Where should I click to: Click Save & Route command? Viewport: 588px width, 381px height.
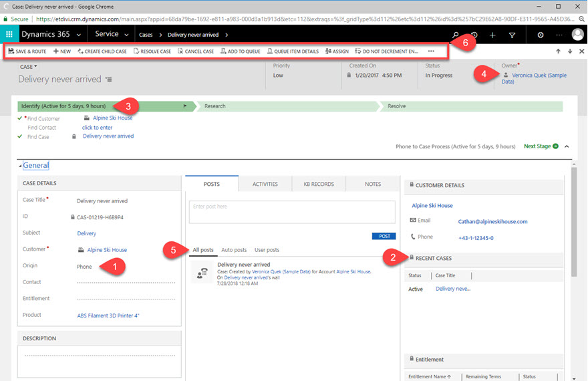(27, 51)
